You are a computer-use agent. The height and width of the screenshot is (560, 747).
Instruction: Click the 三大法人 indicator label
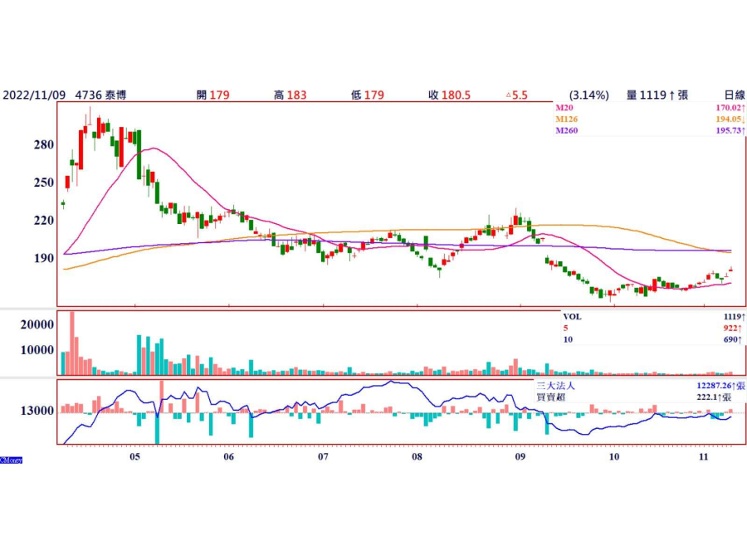coord(555,386)
